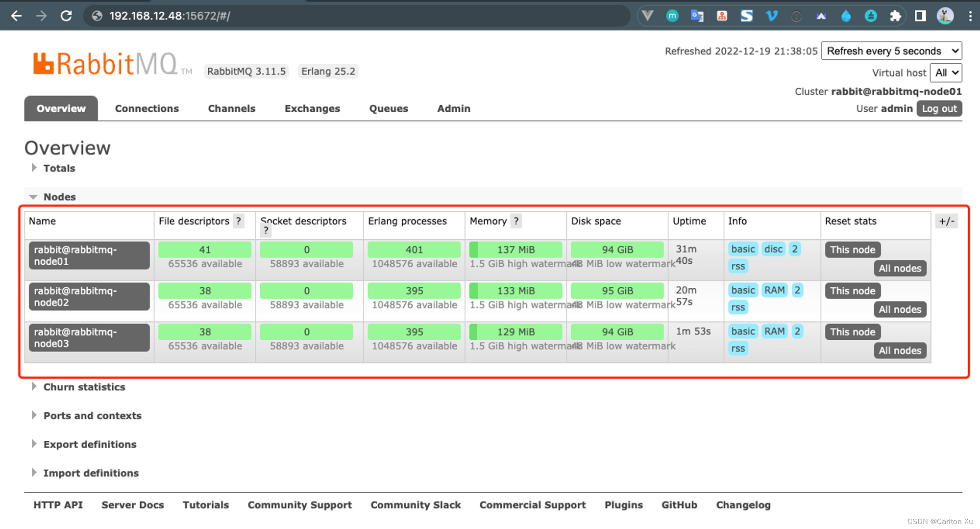
Task: Reset stats All nodes in node01 row
Action: click(x=900, y=268)
